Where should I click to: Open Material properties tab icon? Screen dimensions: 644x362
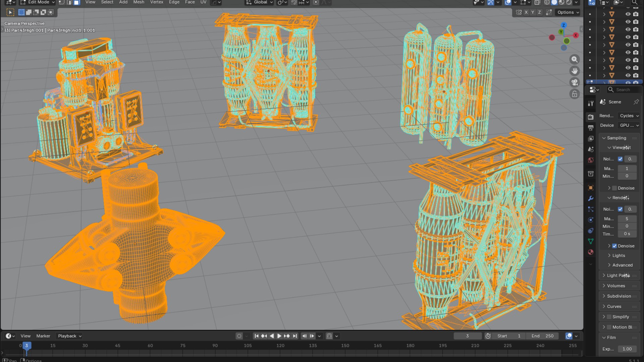(591, 252)
